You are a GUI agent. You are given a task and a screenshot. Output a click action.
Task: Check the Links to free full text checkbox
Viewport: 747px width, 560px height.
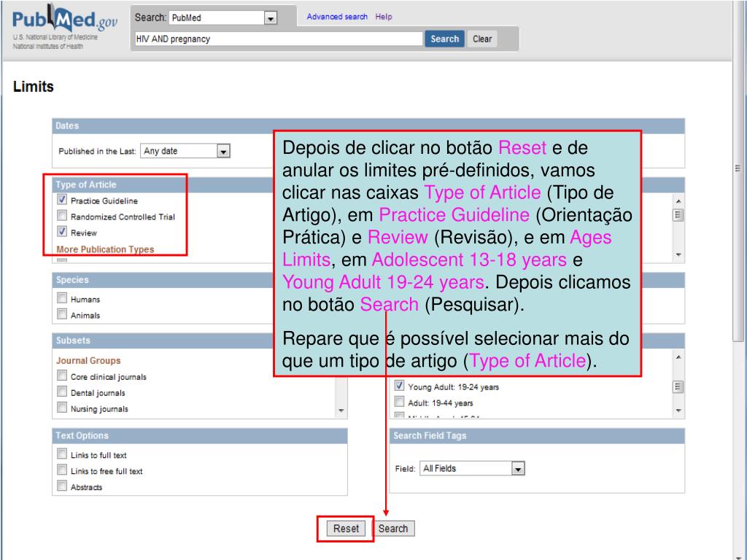pos(62,470)
